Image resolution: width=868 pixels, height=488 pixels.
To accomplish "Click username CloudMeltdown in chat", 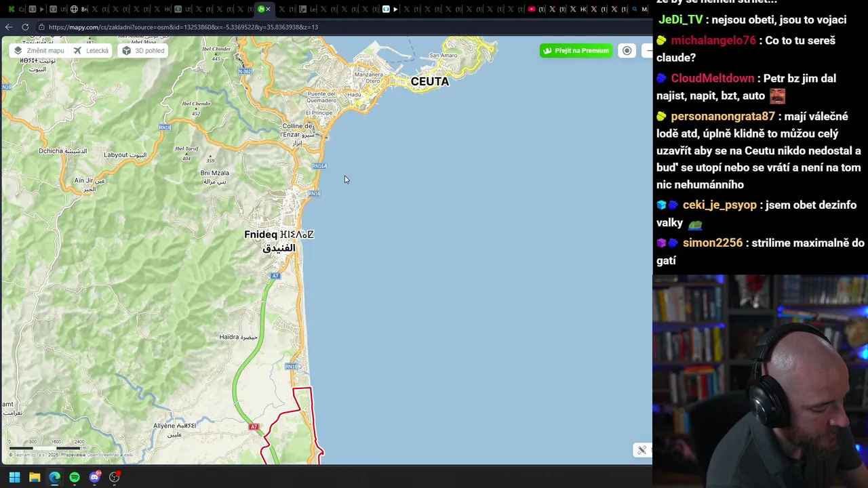I will (x=712, y=79).
